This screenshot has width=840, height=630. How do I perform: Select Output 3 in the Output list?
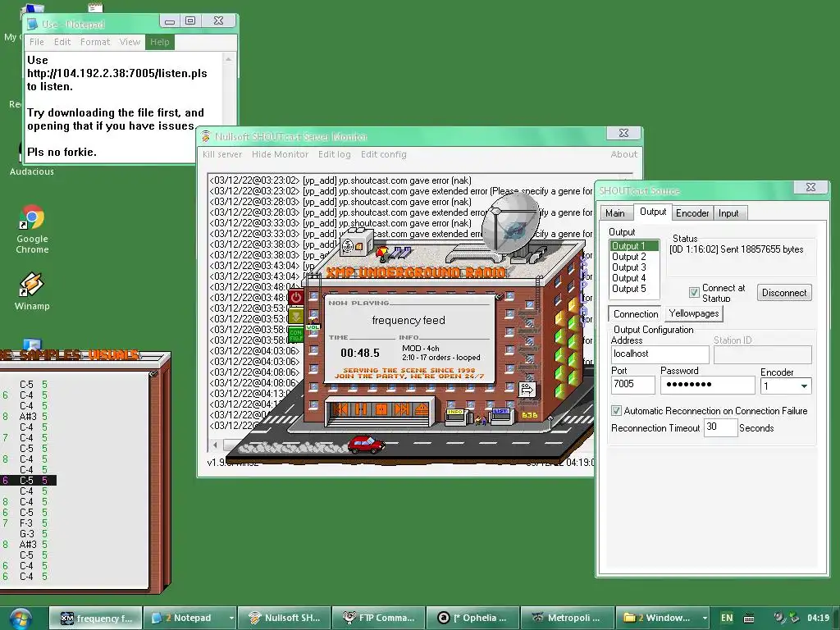(634, 267)
